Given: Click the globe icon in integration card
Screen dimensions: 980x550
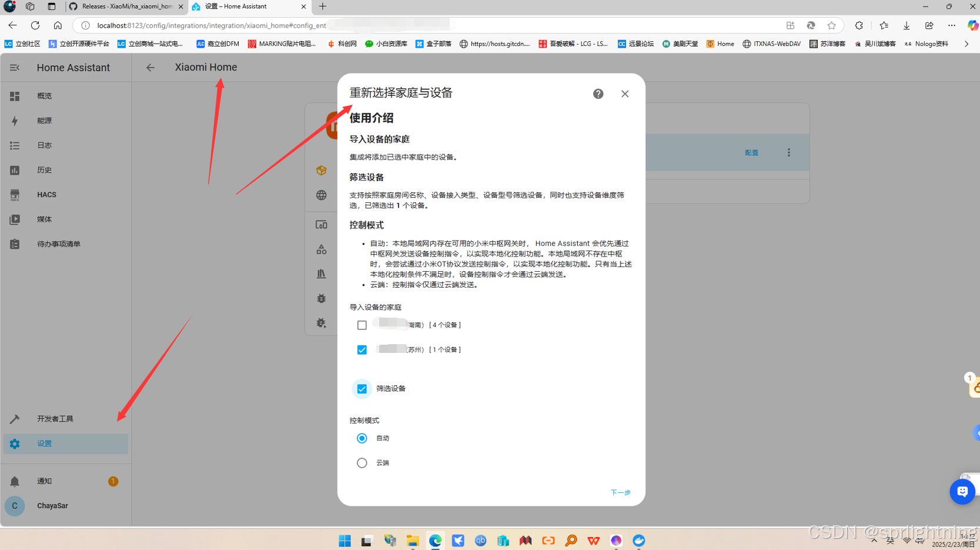Looking at the screenshot, I should (322, 195).
